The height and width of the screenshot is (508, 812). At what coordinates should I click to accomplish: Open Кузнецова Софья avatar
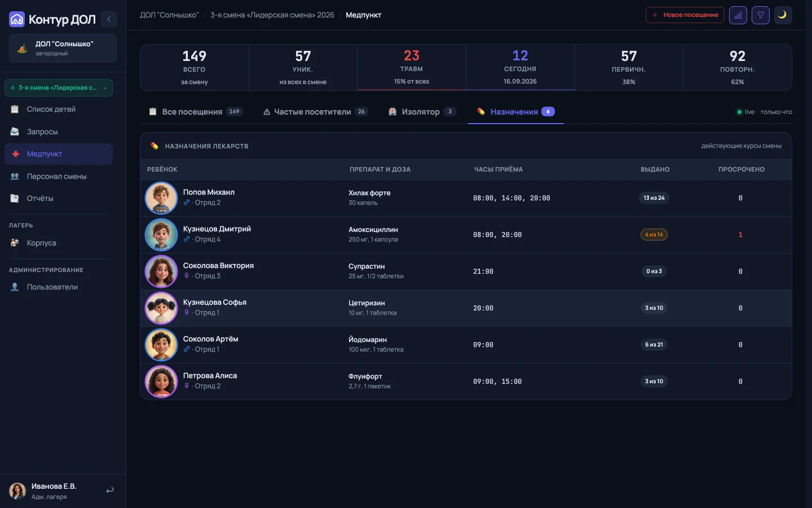click(x=161, y=308)
